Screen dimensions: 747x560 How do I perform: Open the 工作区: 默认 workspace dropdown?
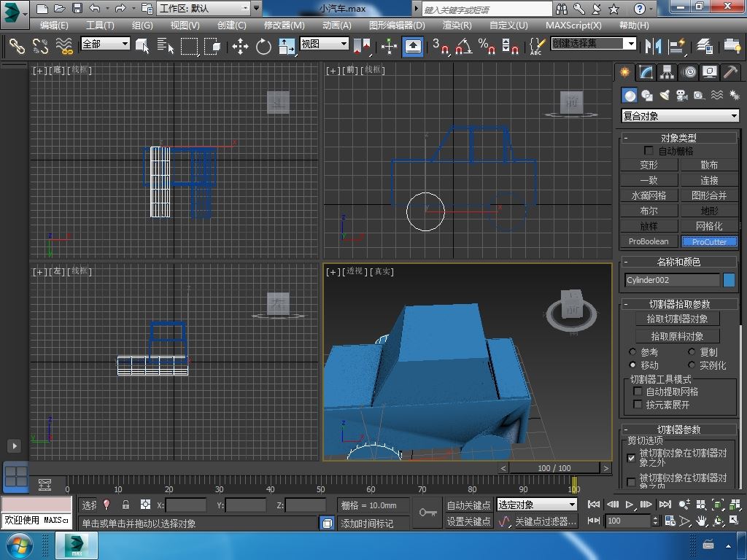[204, 8]
